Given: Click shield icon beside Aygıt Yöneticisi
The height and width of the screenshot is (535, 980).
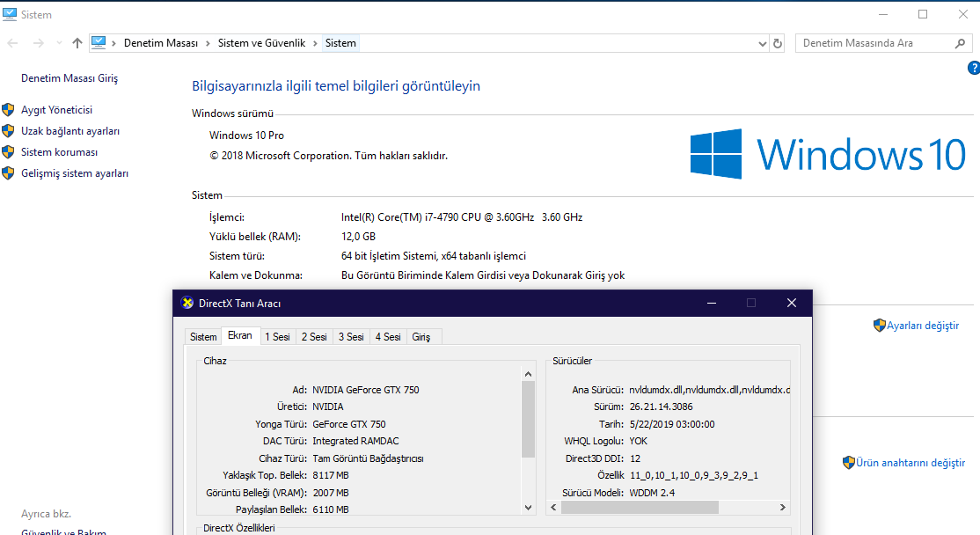Looking at the screenshot, I should pos(8,110).
